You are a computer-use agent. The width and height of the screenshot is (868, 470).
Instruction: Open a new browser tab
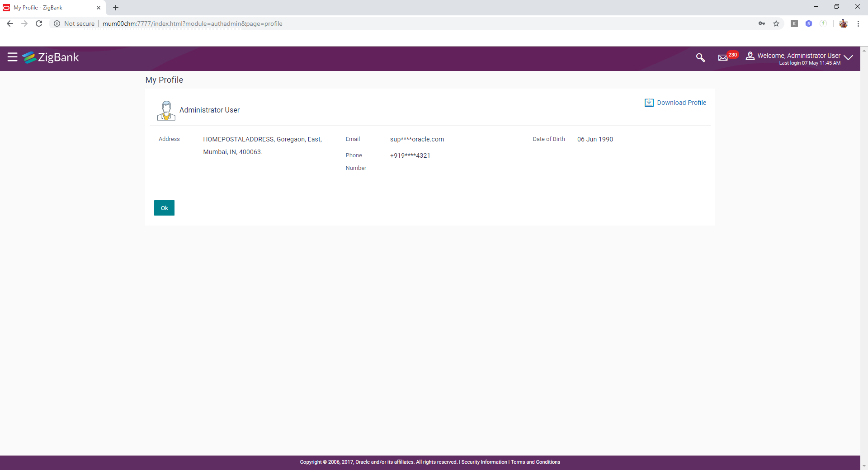115,8
